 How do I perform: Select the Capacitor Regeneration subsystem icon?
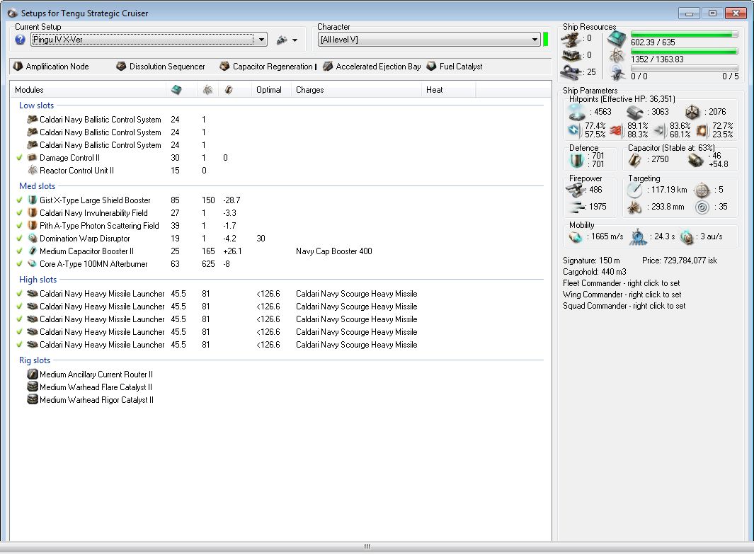coord(224,67)
